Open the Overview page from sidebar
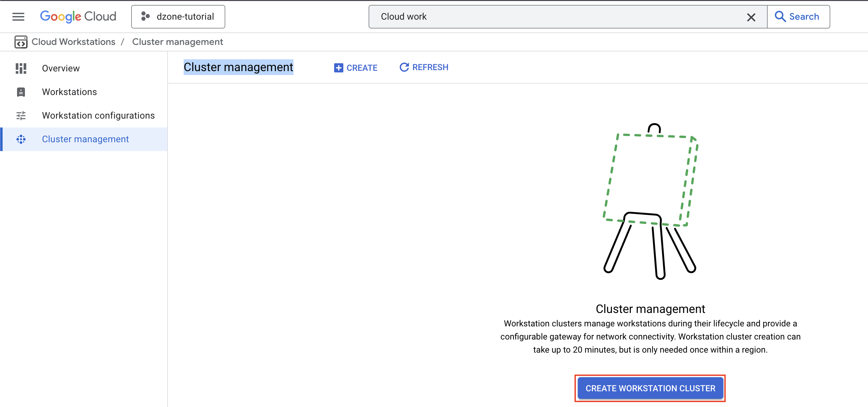The height and width of the screenshot is (407, 868). point(61,68)
